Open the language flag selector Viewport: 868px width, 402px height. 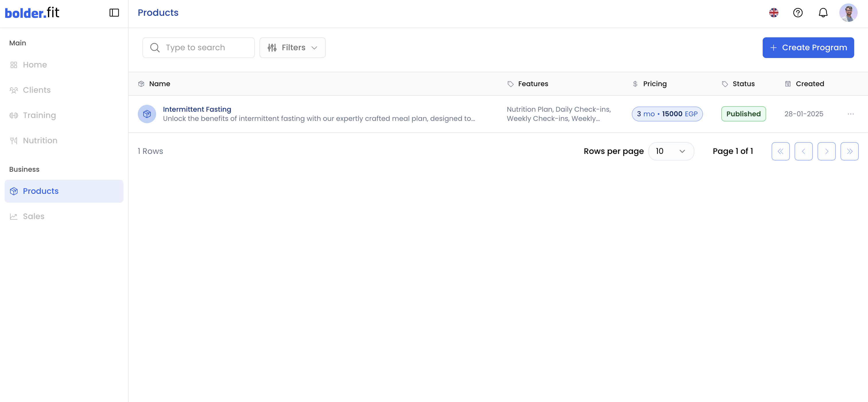point(774,13)
